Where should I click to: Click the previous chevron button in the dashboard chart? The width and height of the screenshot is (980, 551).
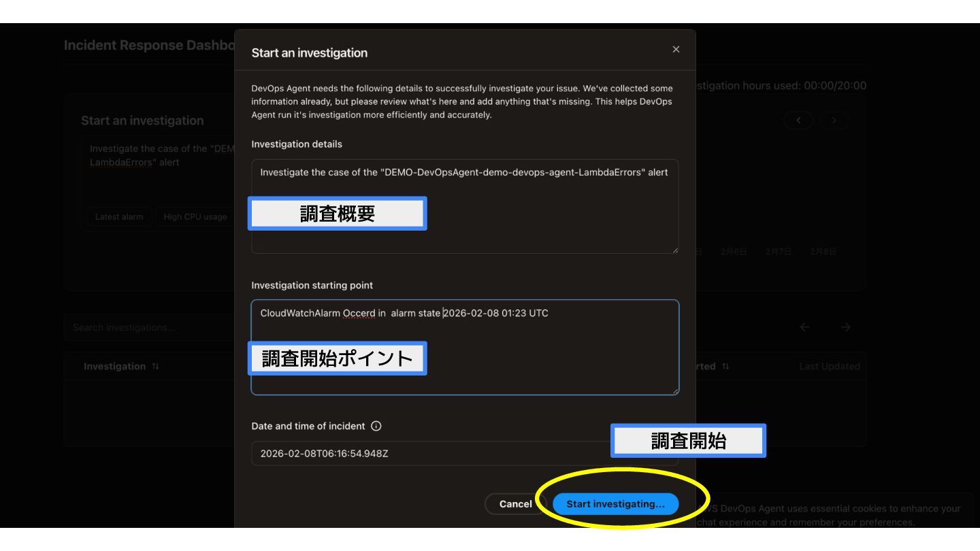799,120
